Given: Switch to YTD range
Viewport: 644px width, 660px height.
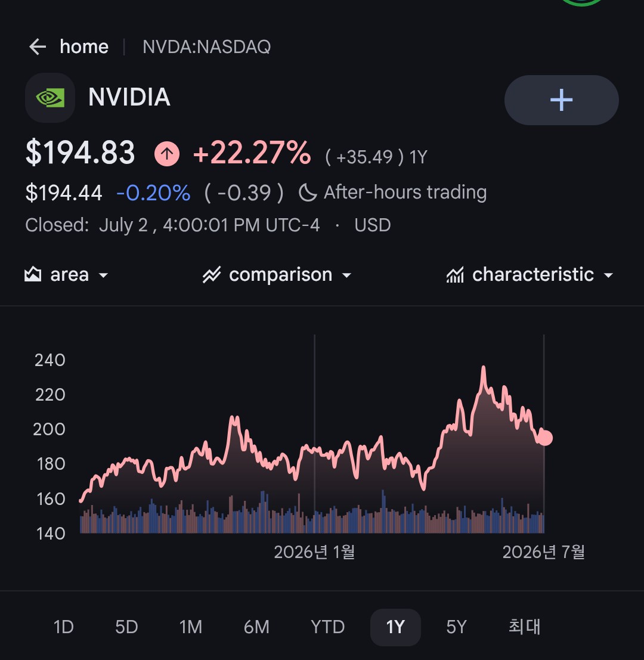Looking at the screenshot, I should pos(327,627).
